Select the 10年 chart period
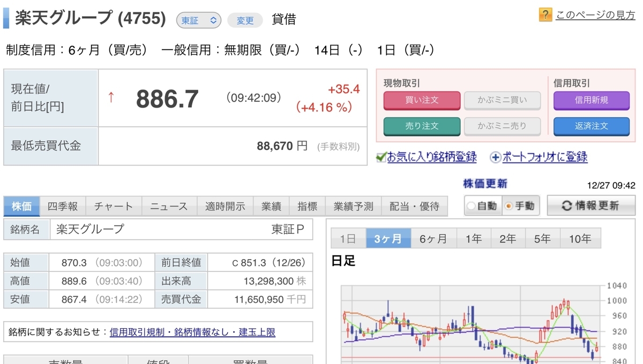643x364 pixels. [580, 238]
